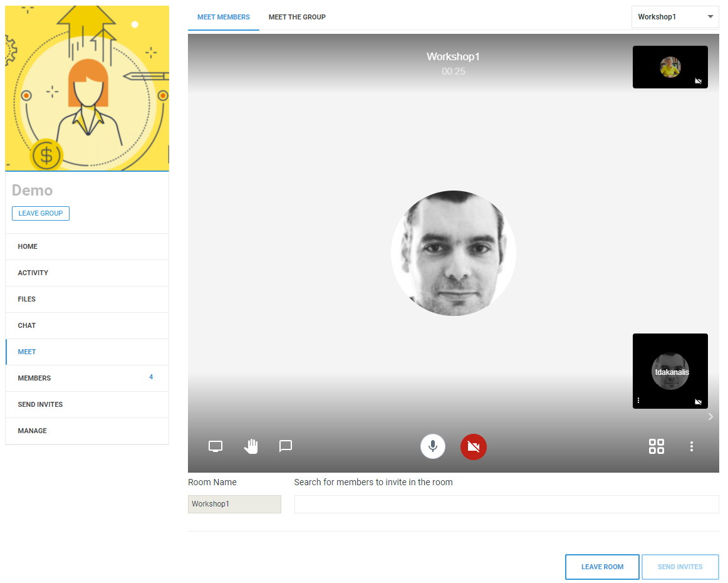Click the Leave Room button
The width and height of the screenshot is (728, 583).
coord(602,567)
